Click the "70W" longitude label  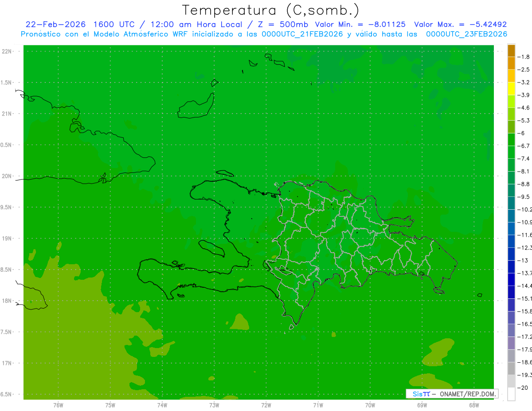pos(370,405)
